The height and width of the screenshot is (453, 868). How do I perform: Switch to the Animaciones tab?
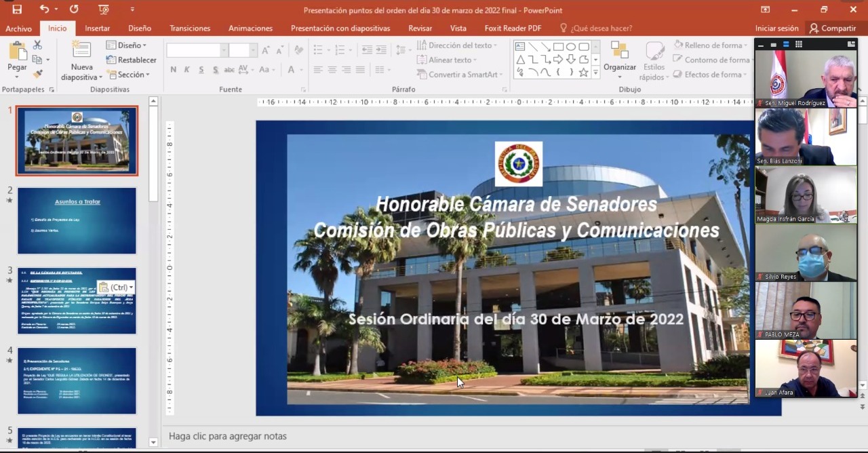[250, 28]
